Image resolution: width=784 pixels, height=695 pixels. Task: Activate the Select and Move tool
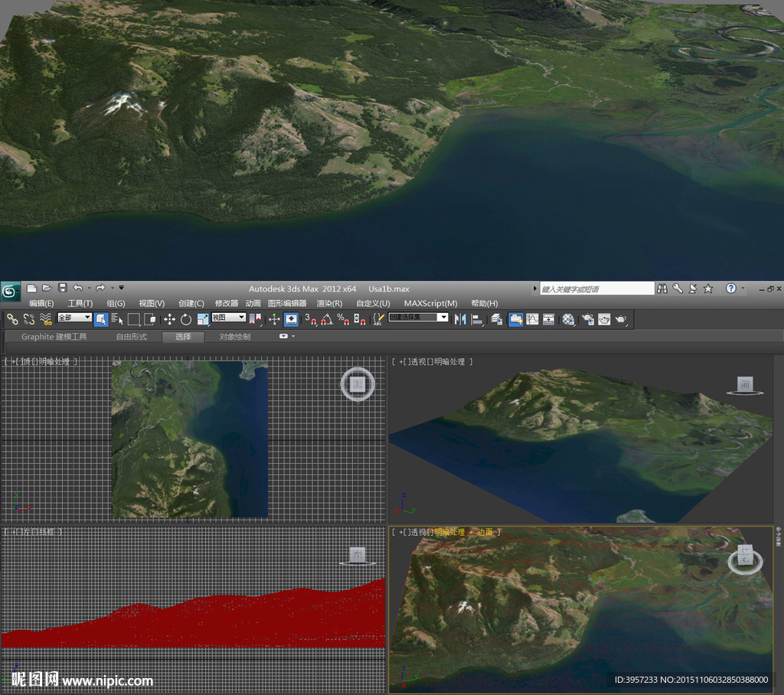169,319
